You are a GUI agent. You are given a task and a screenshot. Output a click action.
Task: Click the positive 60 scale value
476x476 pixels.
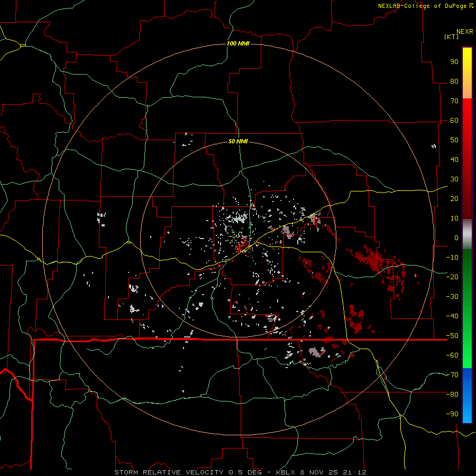point(454,121)
